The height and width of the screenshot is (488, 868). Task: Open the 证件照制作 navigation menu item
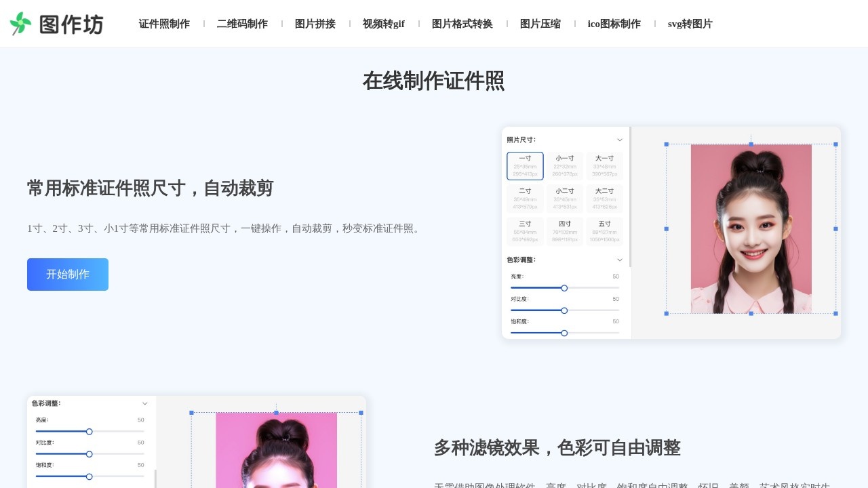tap(164, 24)
